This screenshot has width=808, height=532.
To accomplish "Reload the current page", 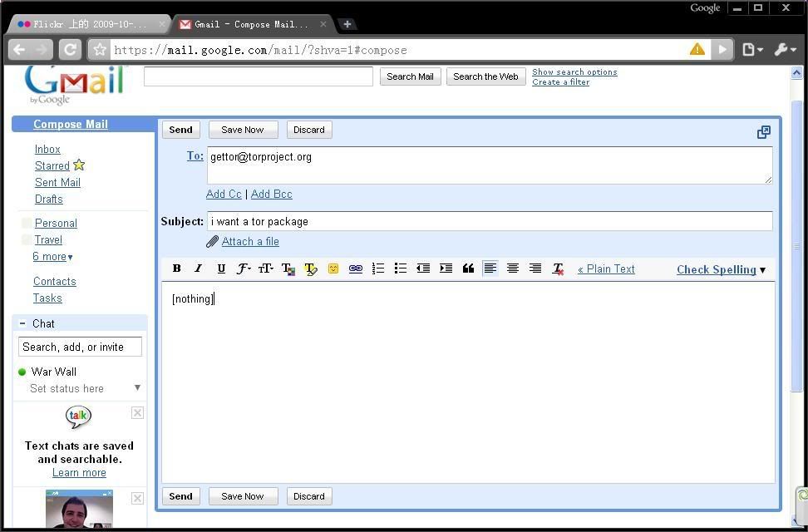I will [x=70, y=50].
